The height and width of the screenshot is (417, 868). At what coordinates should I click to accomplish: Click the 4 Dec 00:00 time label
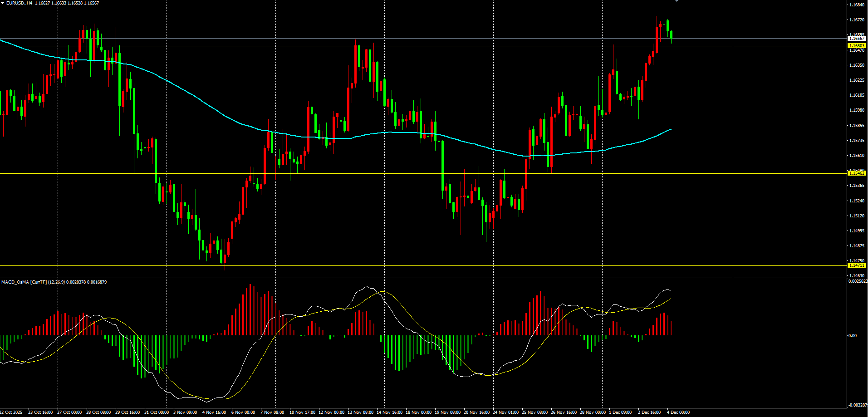678,412
